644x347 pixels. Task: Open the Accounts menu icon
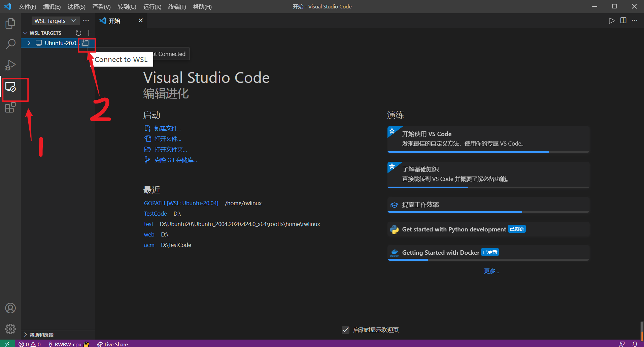coord(10,308)
